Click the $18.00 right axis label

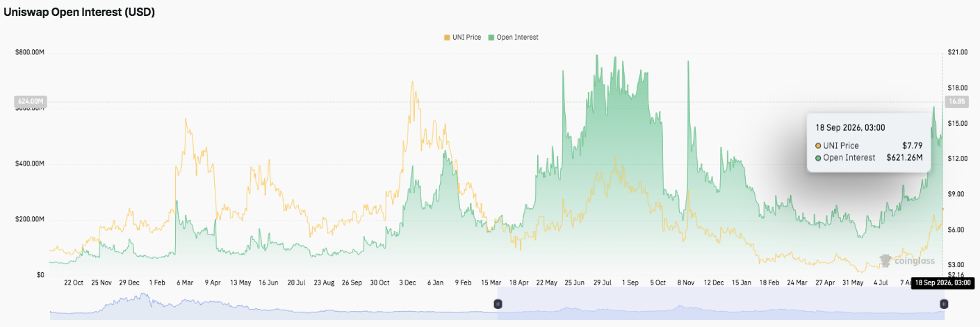957,88
